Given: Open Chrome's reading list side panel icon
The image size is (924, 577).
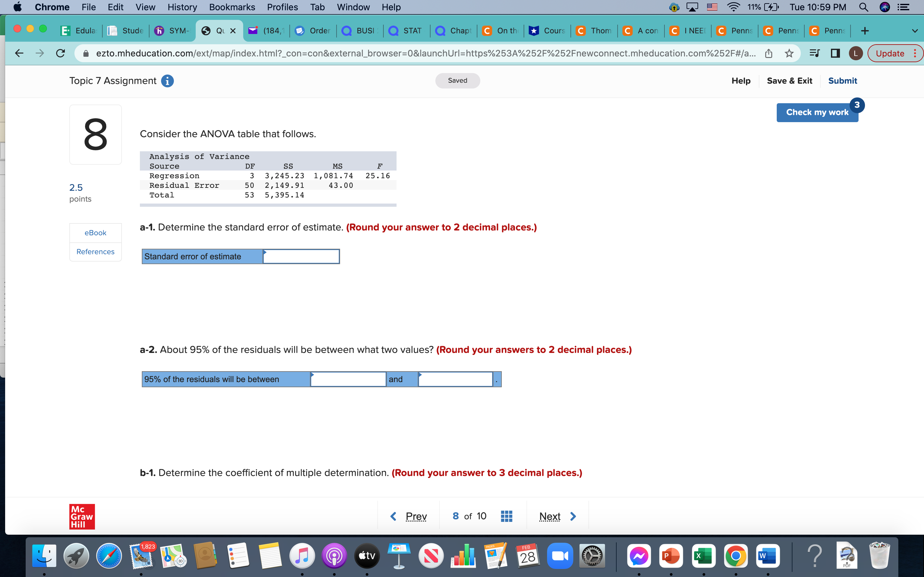Looking at the screenshot, I should coord(814,53).
